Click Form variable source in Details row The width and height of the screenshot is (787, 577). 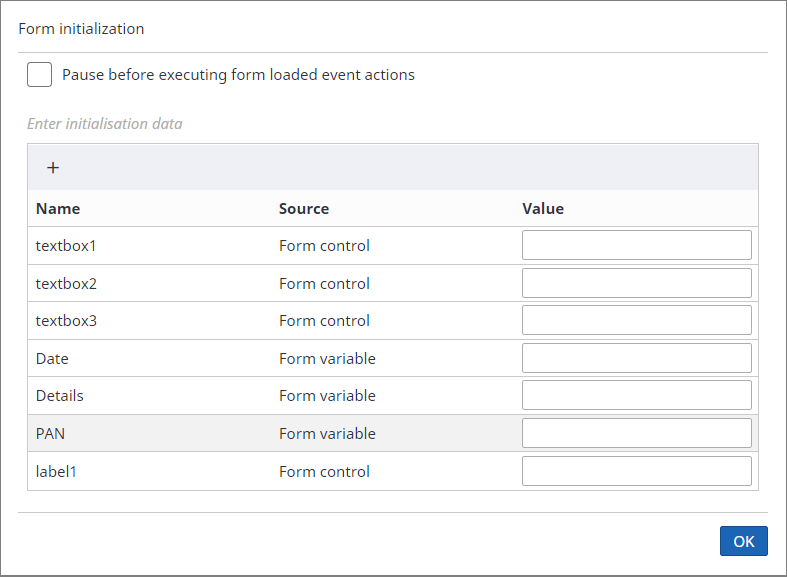tap(327, 396)
